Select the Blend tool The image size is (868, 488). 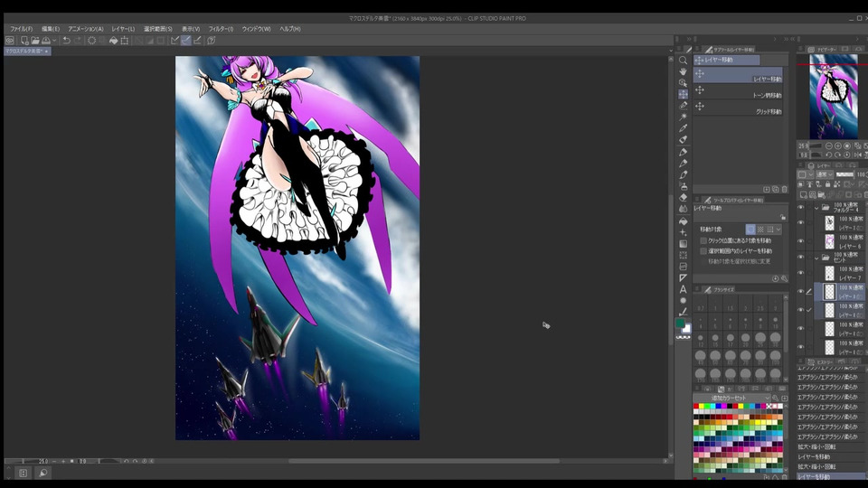pyautogui.click(x=684, y=209)
